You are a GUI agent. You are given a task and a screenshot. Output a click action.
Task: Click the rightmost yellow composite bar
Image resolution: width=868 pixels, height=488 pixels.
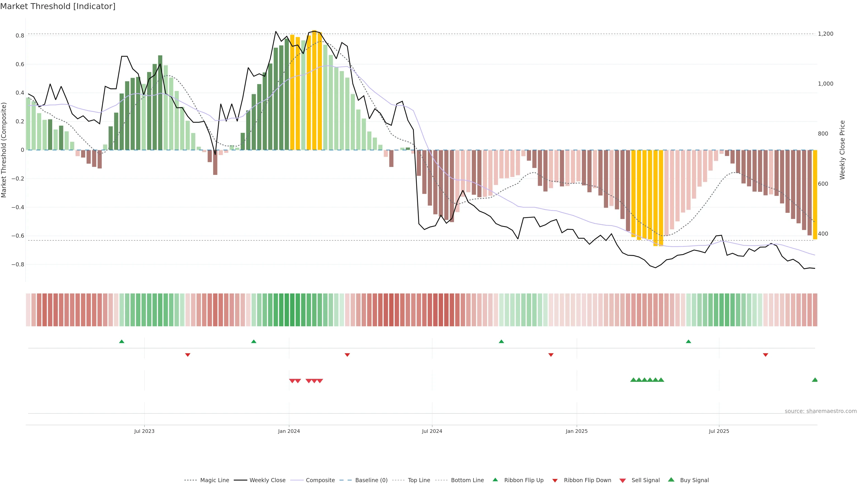coord(815,195)
